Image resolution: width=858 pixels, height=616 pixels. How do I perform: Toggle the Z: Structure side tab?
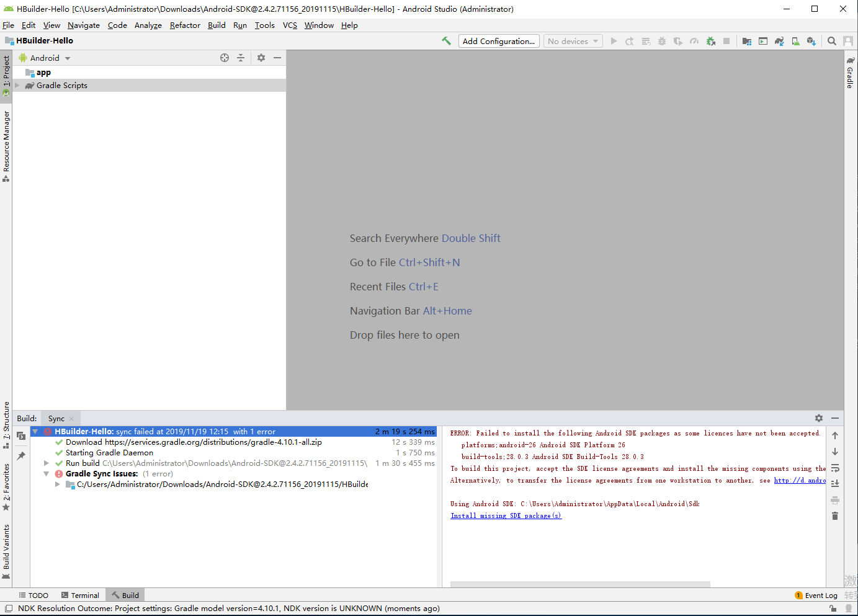pos(6,424)
